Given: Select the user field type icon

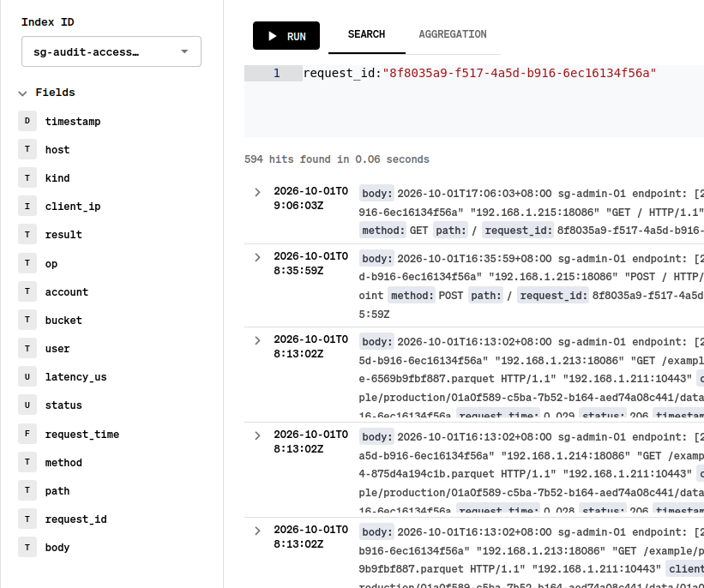Looking at the screenshot, I should pos(27,348).
